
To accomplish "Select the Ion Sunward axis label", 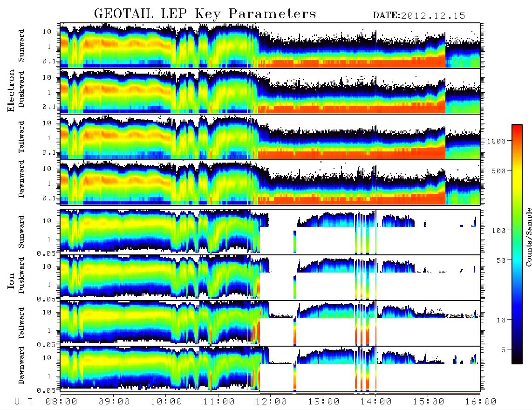I will [x=21, y=232].
